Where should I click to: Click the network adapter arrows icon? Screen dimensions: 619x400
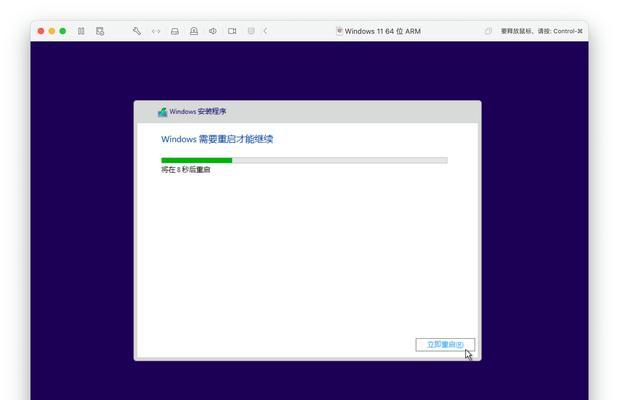[x=156, y=31]
